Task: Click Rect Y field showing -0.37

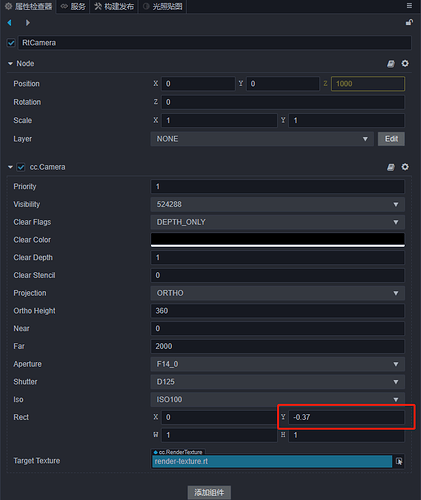Action: [347, 417]
